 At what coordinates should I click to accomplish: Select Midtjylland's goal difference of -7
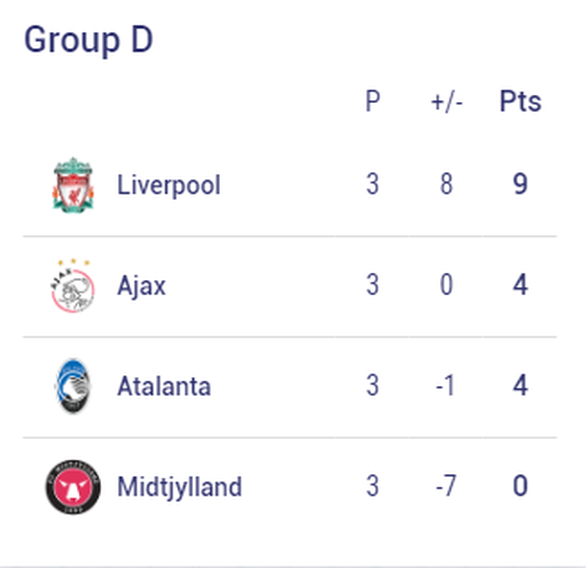tap(446, 486)
